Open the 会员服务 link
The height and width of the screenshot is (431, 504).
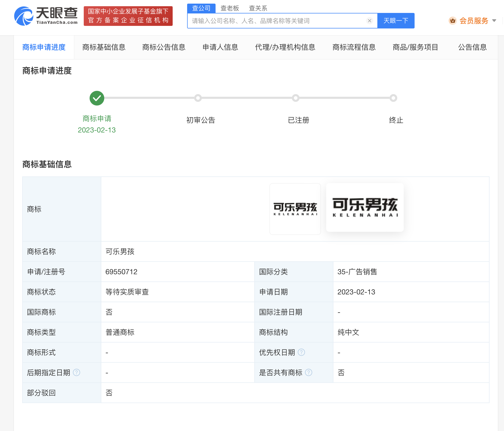tap(474, 21)
